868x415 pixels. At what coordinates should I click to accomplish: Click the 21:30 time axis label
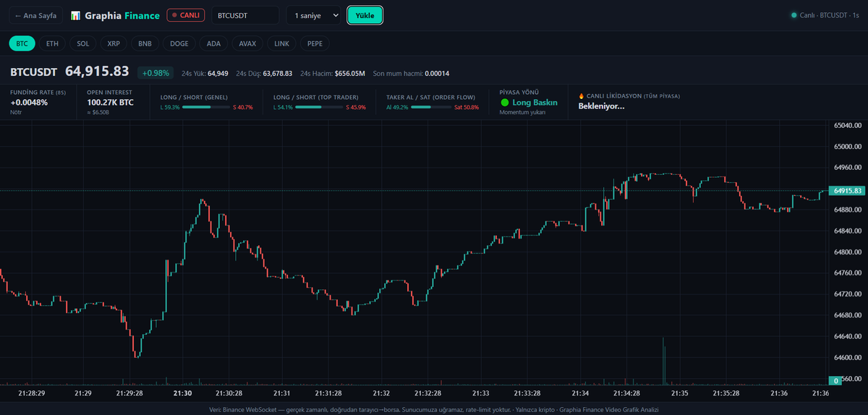click(183, 393)
